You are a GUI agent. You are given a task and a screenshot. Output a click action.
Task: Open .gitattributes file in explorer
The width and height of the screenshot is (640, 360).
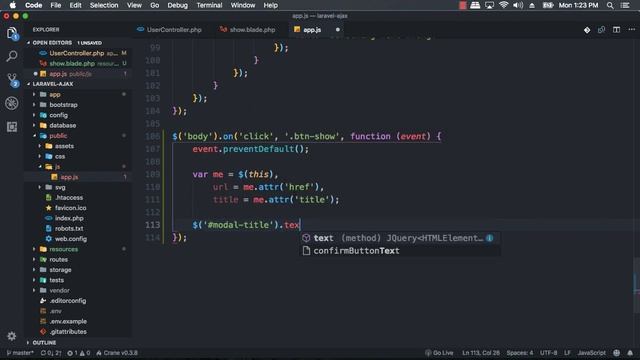[68, 331]
